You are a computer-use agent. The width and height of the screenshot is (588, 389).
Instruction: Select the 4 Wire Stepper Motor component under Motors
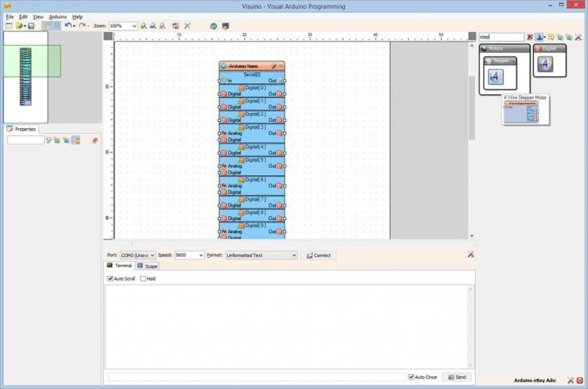click(497, 76)
